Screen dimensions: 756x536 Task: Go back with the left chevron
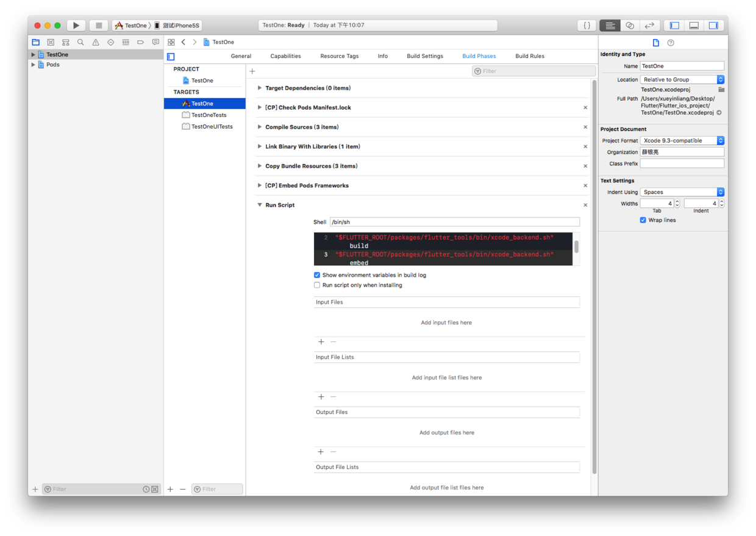184,42
